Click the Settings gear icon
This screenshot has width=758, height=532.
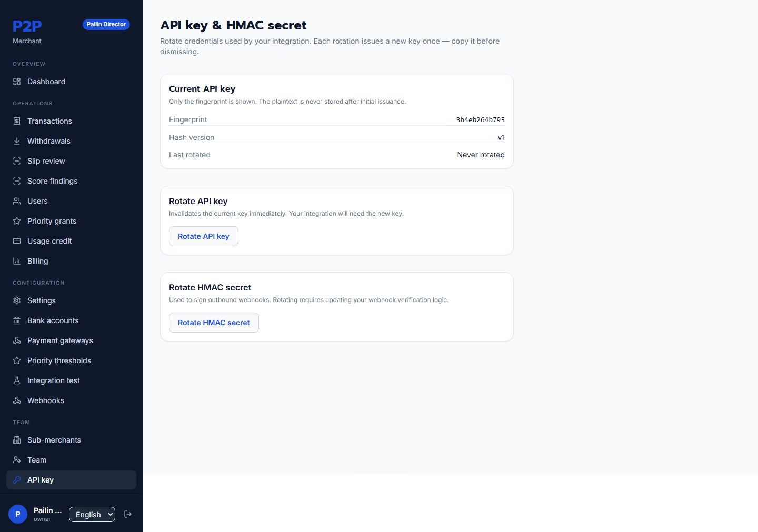(17, 300)
